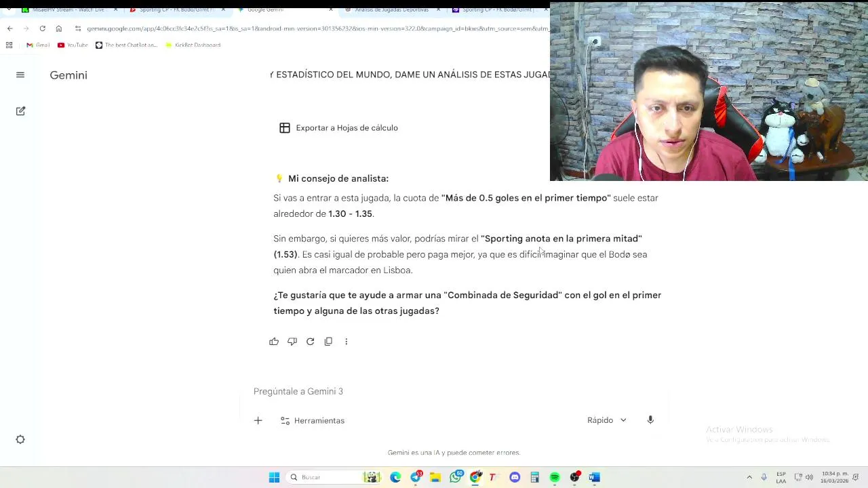Close the Google Gemini tab
The height and width of the screenshot is (488, 868).
331,10
